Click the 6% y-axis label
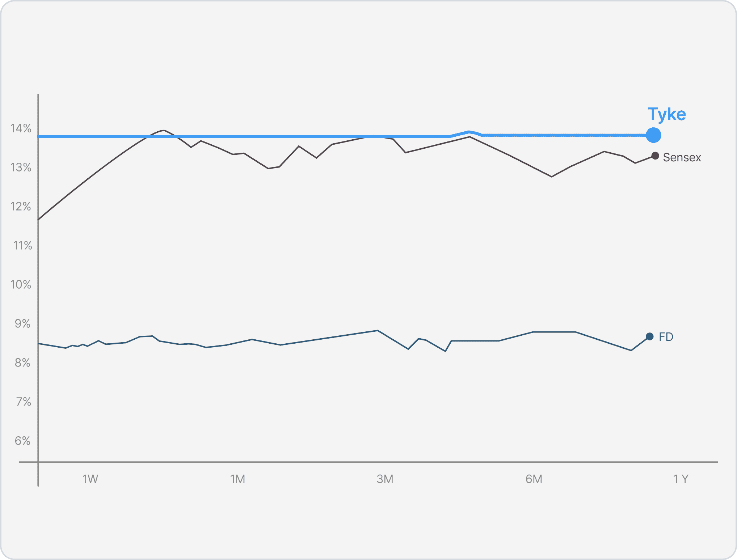Image resolution: width=737 pixels, height=560 pixels. click(x=22, y=441)
